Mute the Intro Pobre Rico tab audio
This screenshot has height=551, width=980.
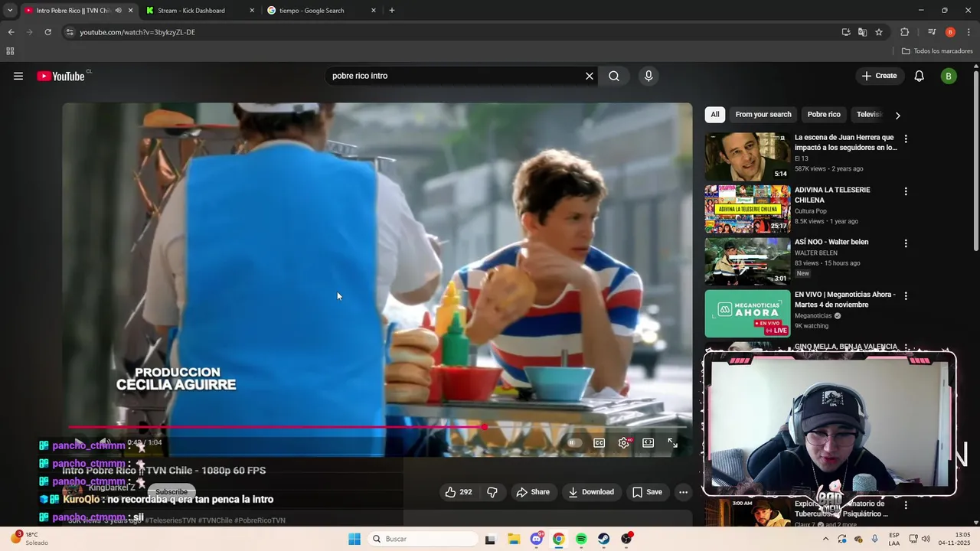pos(118,11)
